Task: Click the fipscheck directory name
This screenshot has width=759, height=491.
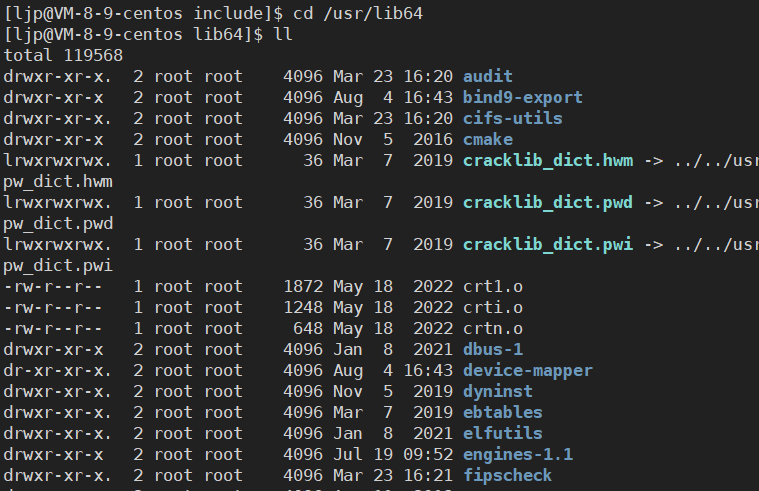Action: pyautogui.click(x=508, y=476)
